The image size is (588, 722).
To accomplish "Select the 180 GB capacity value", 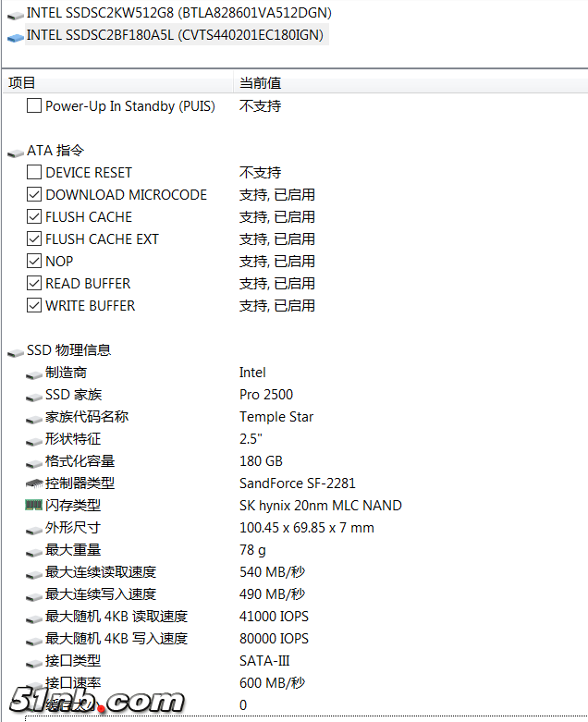I will point(261,461).
